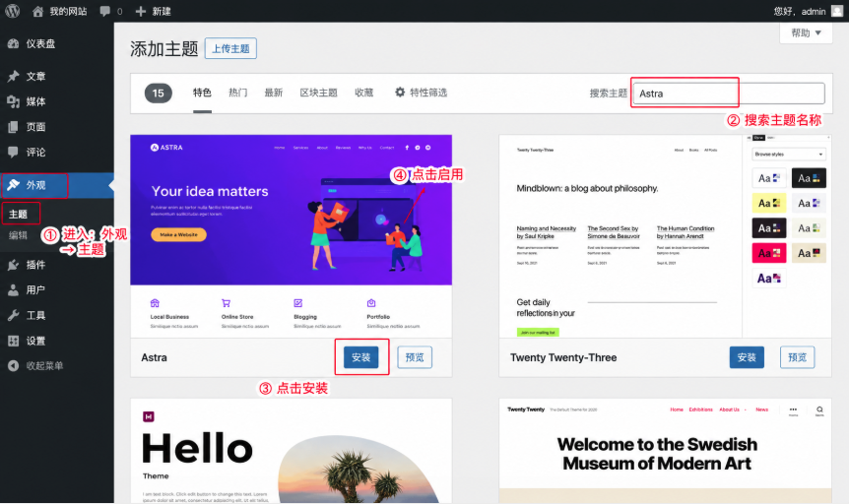This screenshot has width=849, height=504.
Task: Click the Twenty Twenty-Three theme name
Action: [x=563, y=357]
